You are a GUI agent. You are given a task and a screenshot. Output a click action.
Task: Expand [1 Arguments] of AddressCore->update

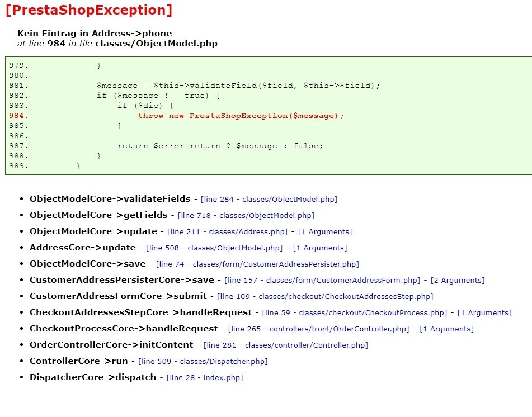coord(320,248)
